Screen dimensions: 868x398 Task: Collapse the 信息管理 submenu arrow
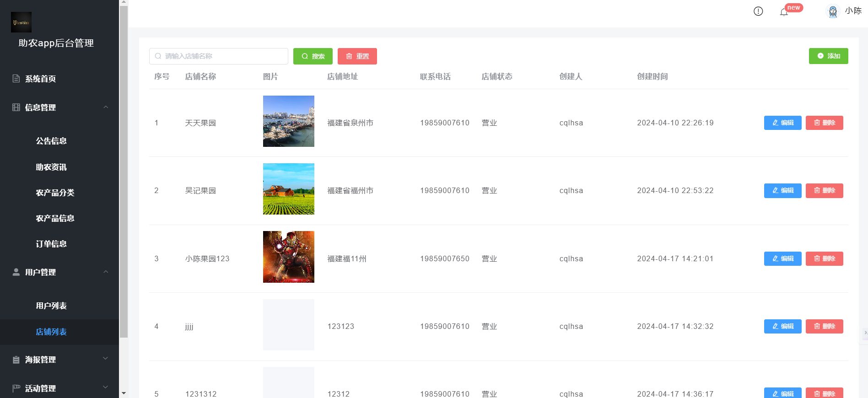(x=106, y=107)
